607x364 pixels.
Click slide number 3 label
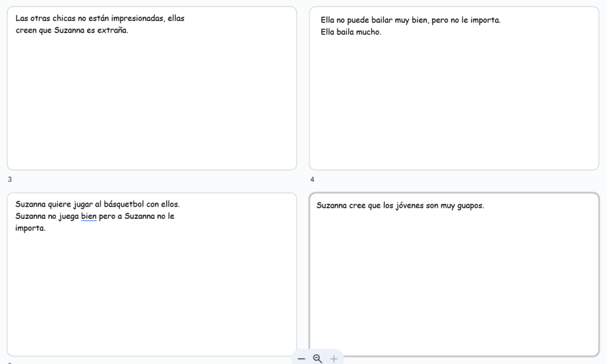9,179
